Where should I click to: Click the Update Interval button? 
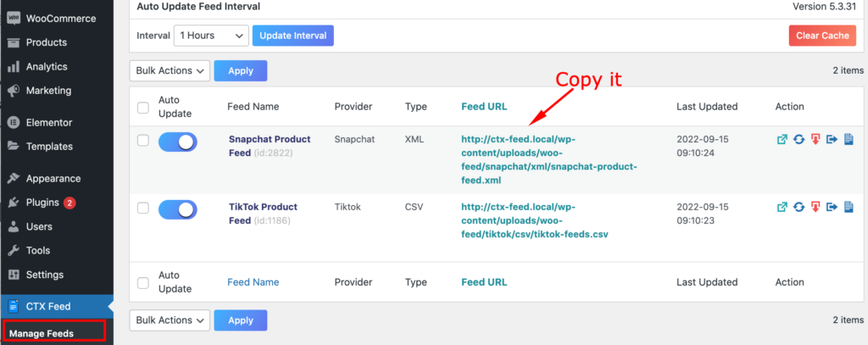click(x=292, y=36)
